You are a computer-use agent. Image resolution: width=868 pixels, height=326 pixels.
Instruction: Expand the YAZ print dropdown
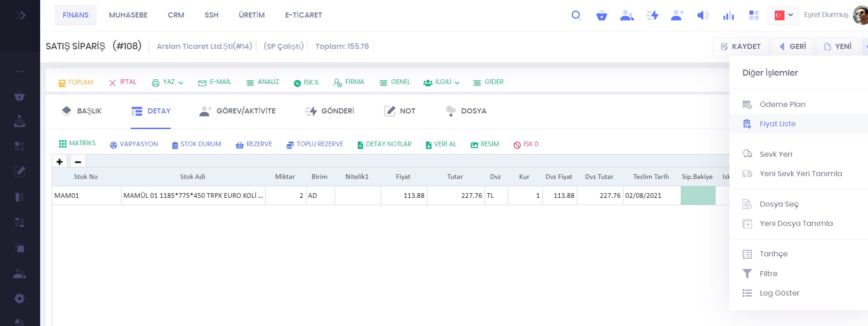pyautogui.click(x=168, y=82)
